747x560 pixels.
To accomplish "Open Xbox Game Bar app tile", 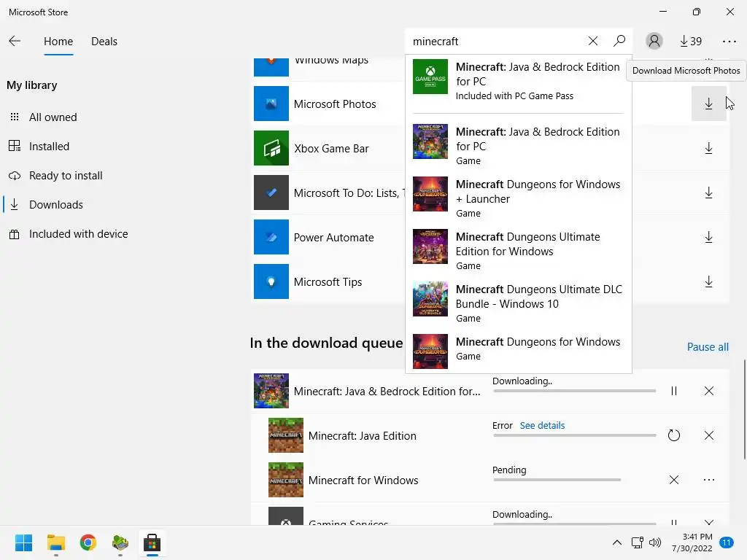I will [x=271, y=148].
